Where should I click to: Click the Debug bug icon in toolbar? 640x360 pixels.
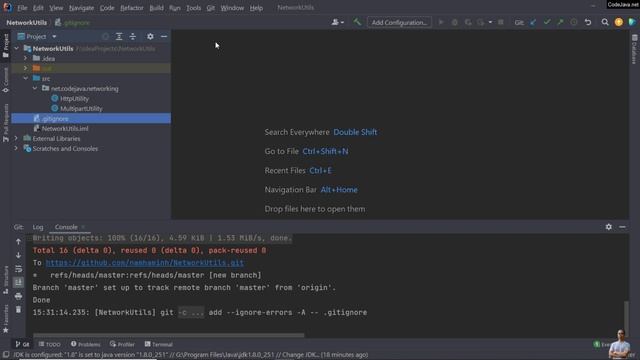(x=455, y=22)
